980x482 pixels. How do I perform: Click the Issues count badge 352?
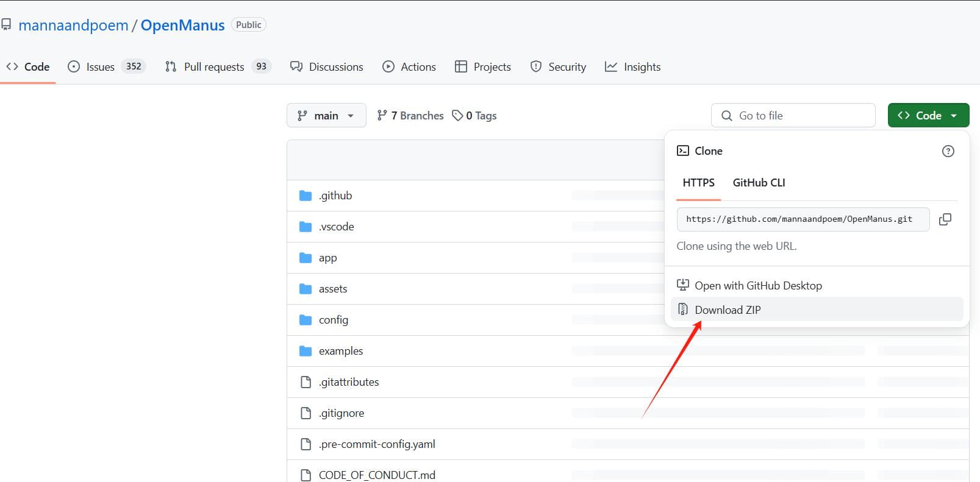[134, 66]
